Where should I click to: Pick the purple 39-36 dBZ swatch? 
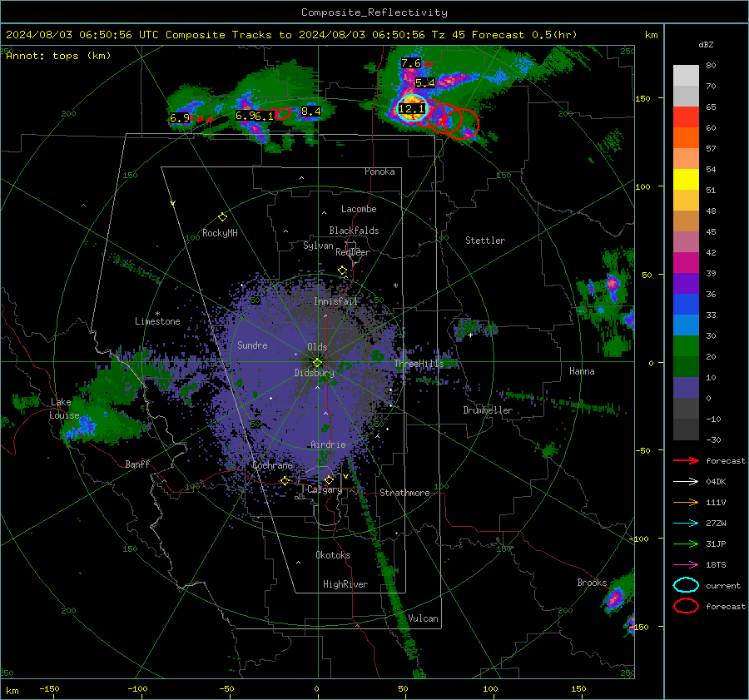point(686,284)
